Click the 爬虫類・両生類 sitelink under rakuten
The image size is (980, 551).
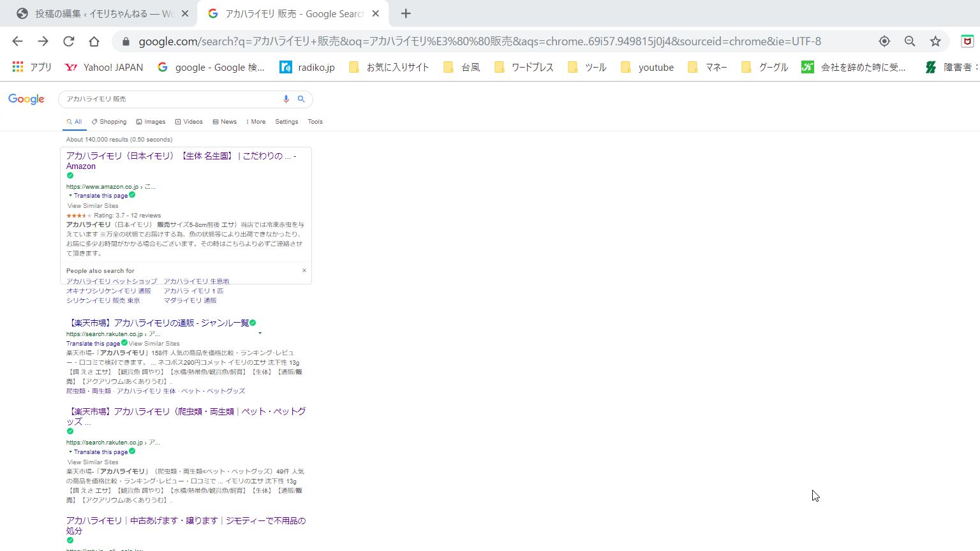[x=89, y=391]
